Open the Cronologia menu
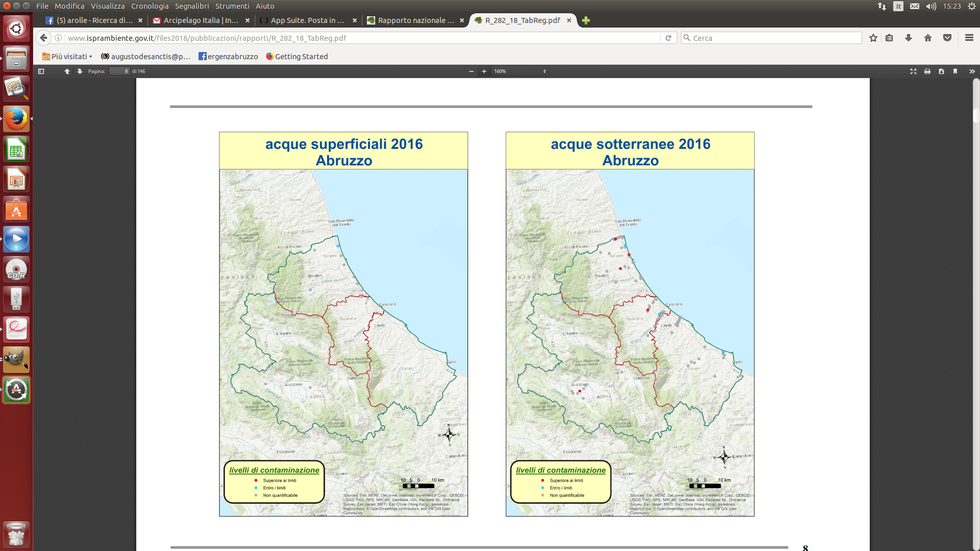This screenshot has height=551, width=980. [150, 6]
